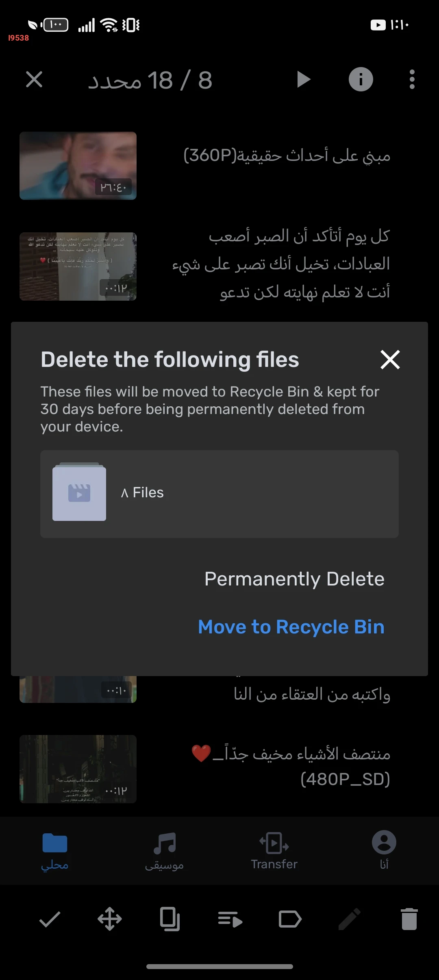Open file info details
This screenshot has width=439, height=980.
click(361, 79)
